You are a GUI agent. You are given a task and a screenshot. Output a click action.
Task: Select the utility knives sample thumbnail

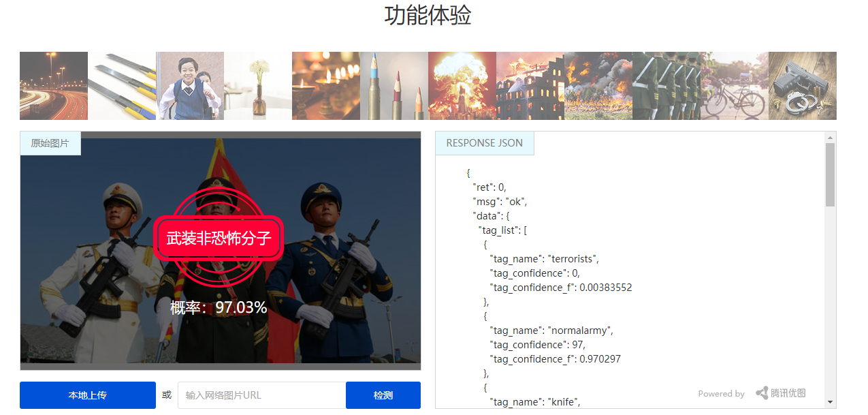click(x=122, y=86)
